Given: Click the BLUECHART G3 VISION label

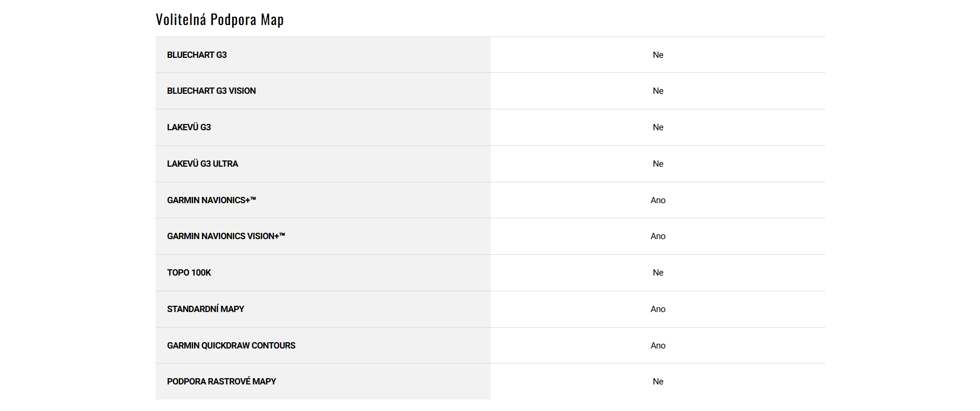Looking at the screenshot, I should tap(211, 91).
